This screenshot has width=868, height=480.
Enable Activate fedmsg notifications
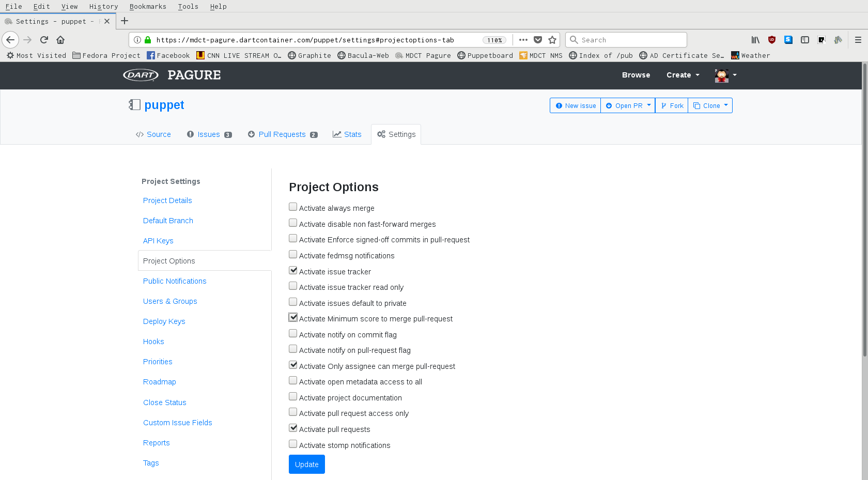pyautogui.click(x=293, y=255)
